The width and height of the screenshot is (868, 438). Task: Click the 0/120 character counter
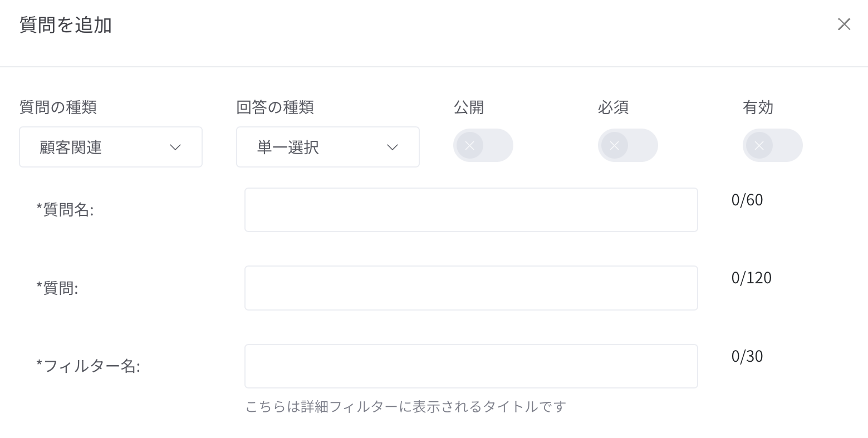click(752, 278)
